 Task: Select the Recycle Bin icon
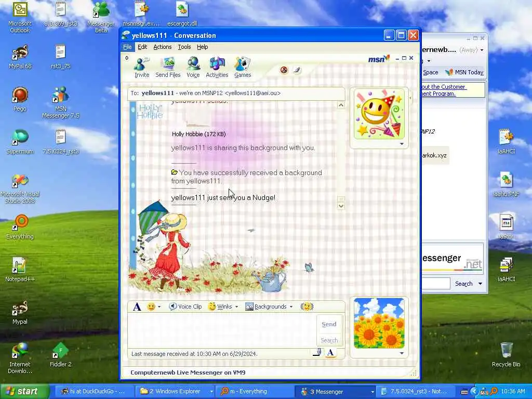pos(506,355)
